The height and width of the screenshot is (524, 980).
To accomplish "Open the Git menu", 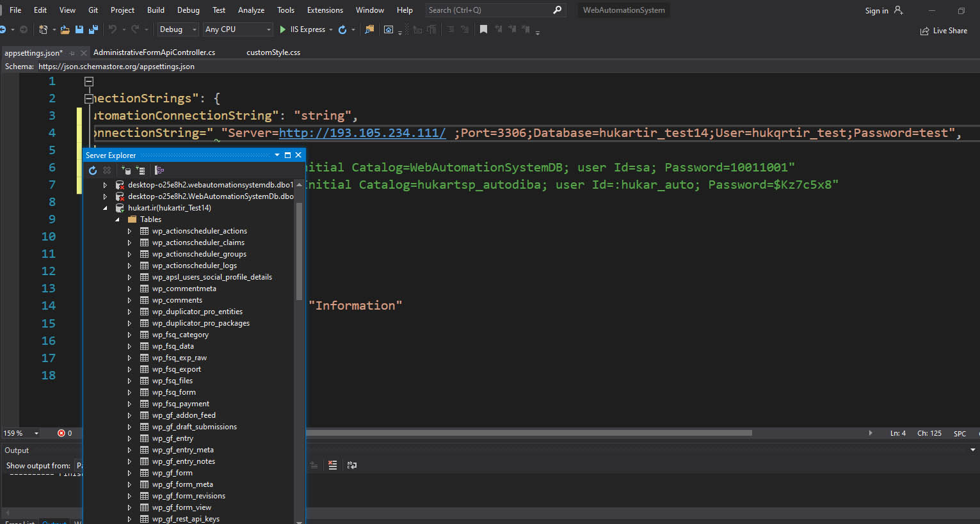I will (x=93, y=10).
